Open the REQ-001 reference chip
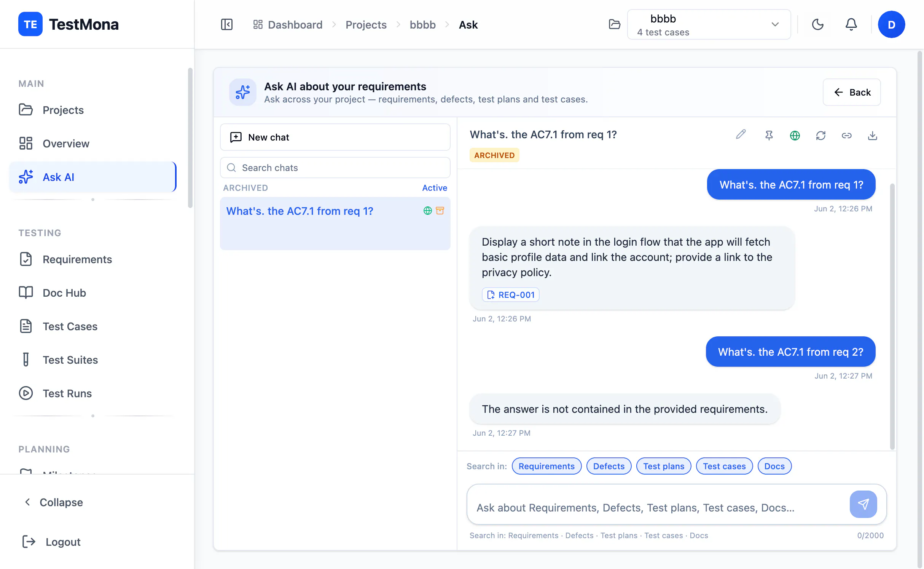 [x=510, y=295]
